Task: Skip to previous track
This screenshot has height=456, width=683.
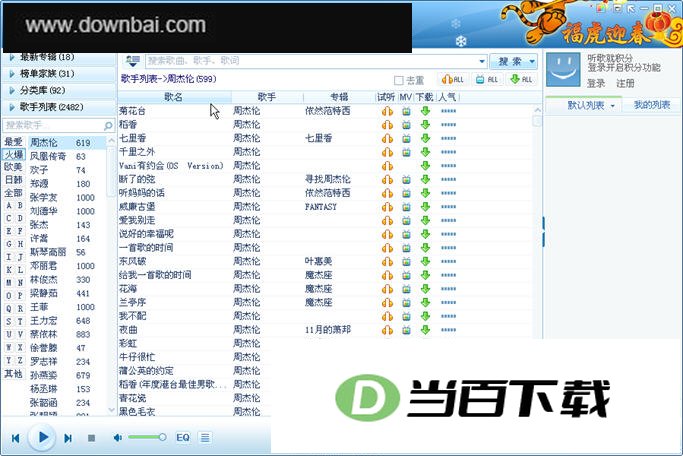Action: click(15, 438)
